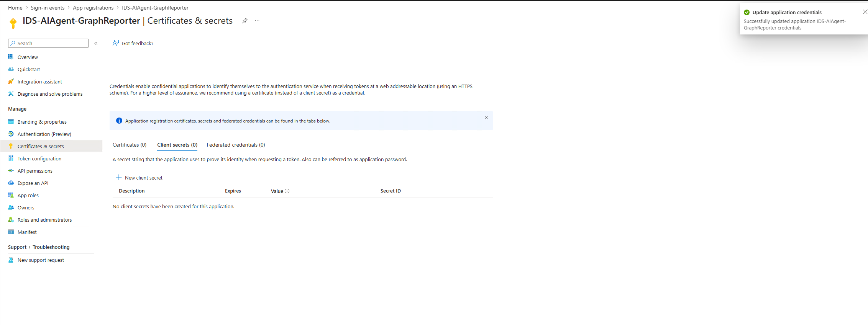The width and height of the screenshot is (868, 325).
Task: Go to Home breadcrumb
Action: 15,8
